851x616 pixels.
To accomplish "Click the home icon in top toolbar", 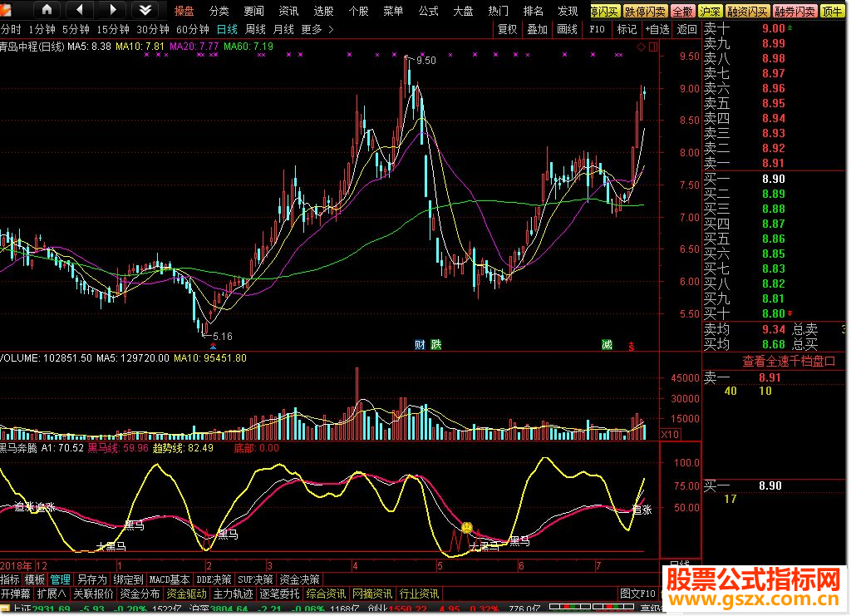I will coord(47,9).
